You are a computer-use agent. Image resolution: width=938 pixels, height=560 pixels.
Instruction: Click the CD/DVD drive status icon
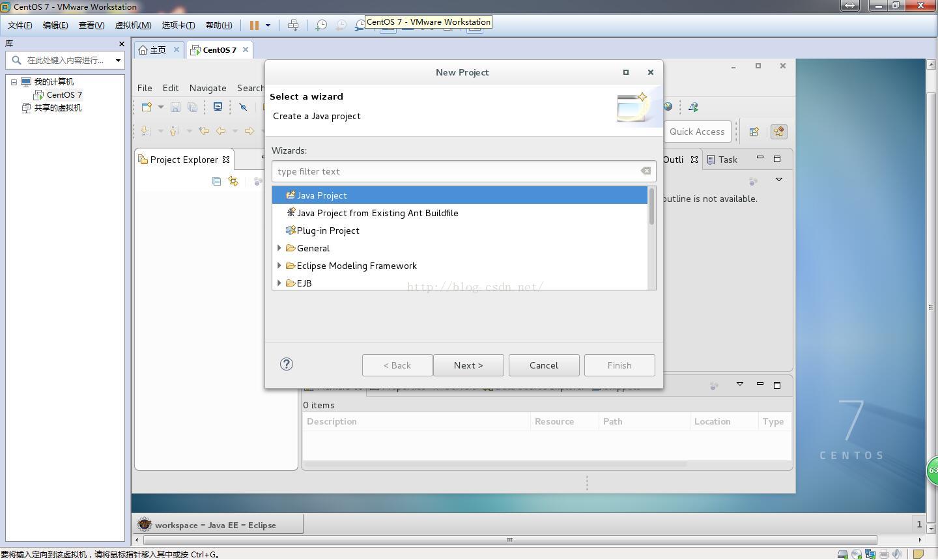point(857,554)
